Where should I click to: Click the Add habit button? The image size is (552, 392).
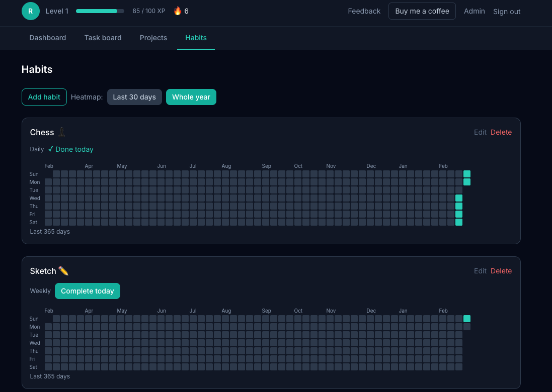click(x=44, y=96)
